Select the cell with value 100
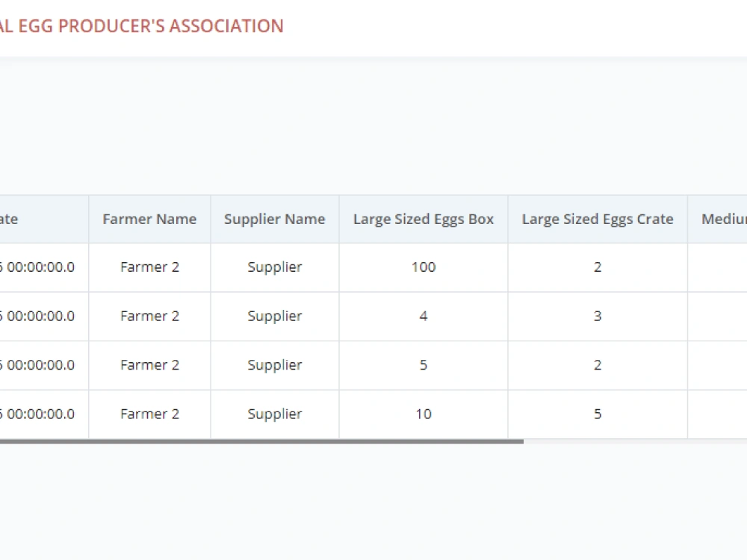The height and width of the screenshot is (560, 747). [424, 267]
